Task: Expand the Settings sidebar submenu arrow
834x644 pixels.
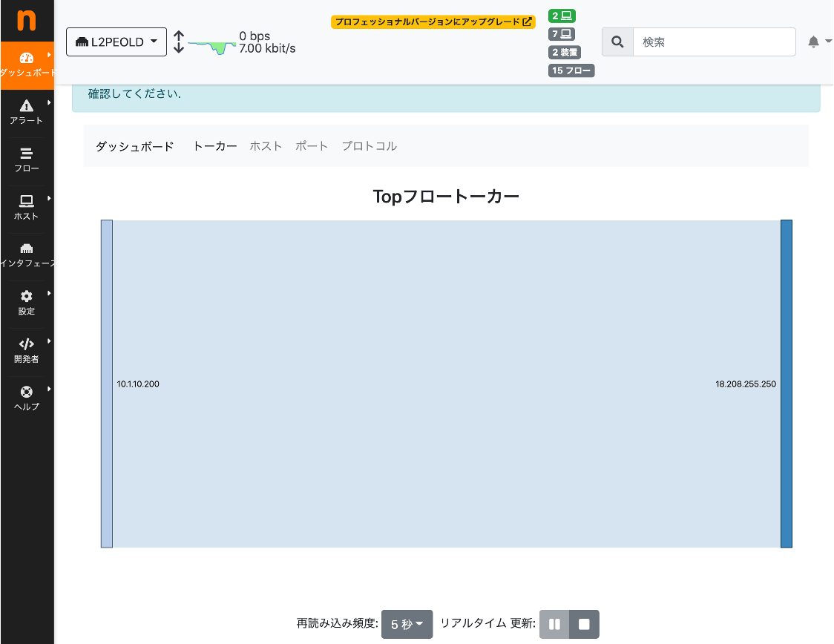Action: click(49, 294)
